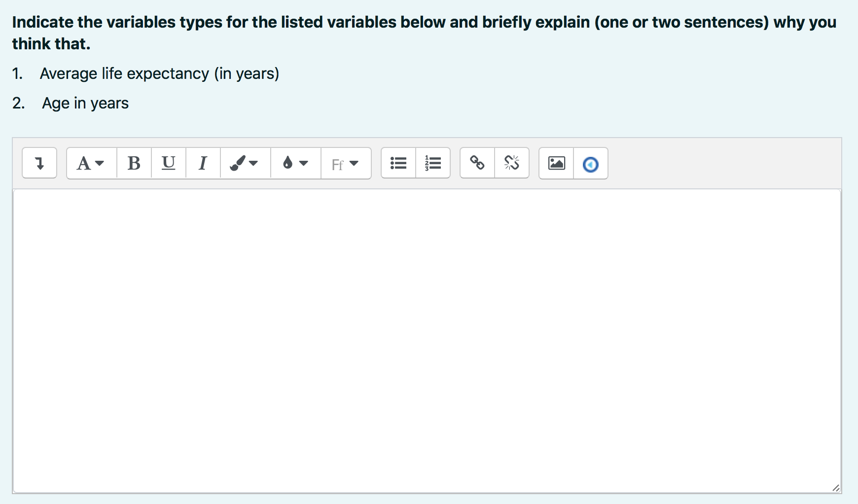Insert a hyperlink with the link icon

477,163
